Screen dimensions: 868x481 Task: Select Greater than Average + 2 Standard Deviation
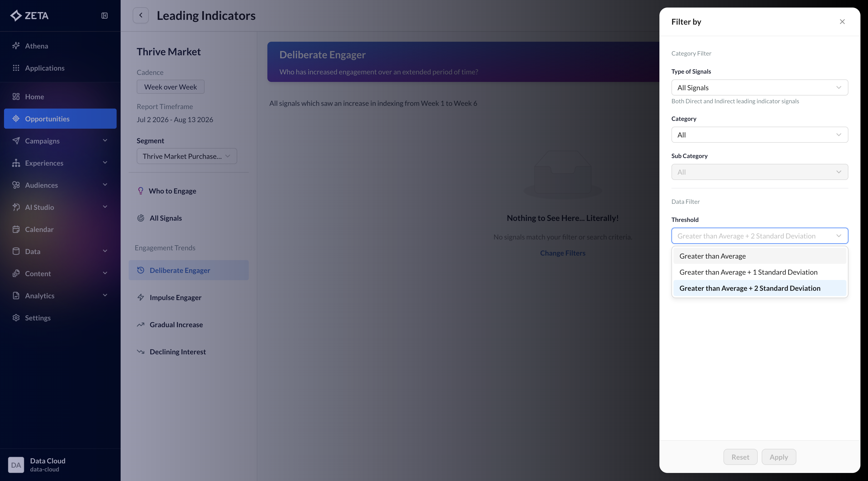759,288
